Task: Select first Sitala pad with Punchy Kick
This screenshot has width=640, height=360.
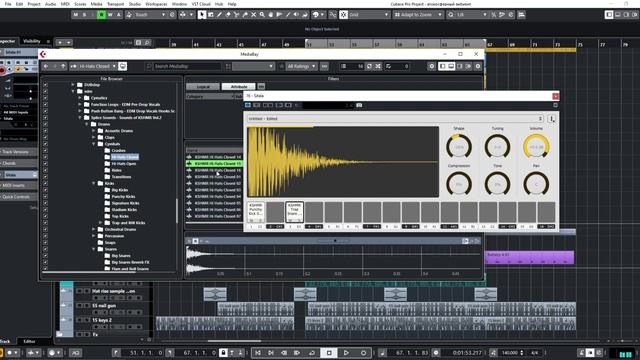Action: [256, 212]
